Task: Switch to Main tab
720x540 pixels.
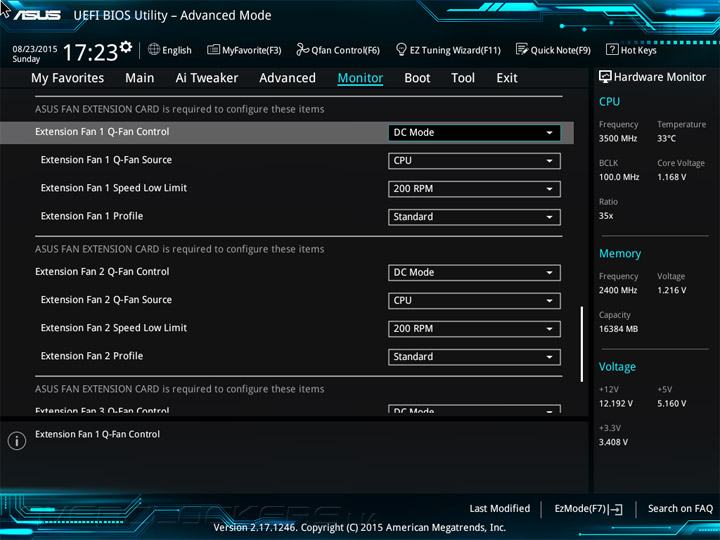Action: click(140, 78)
